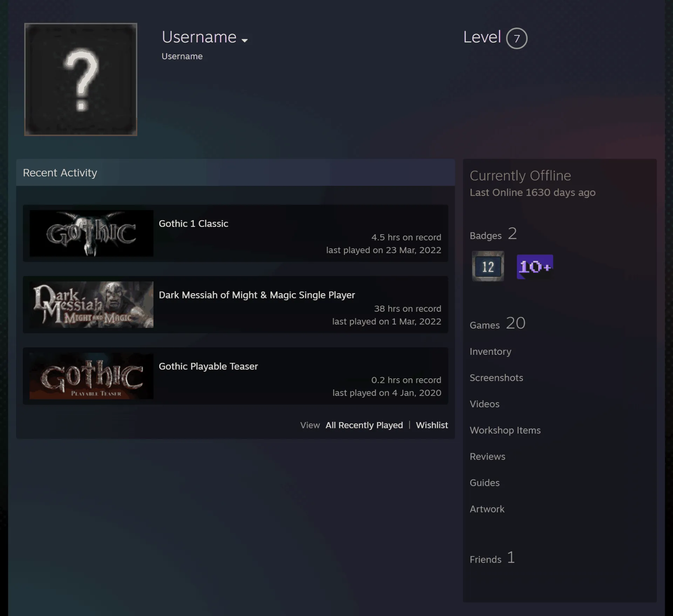Click '4.5 hrs on record' text
Screen dimensions: 673x616
[406, 237]
